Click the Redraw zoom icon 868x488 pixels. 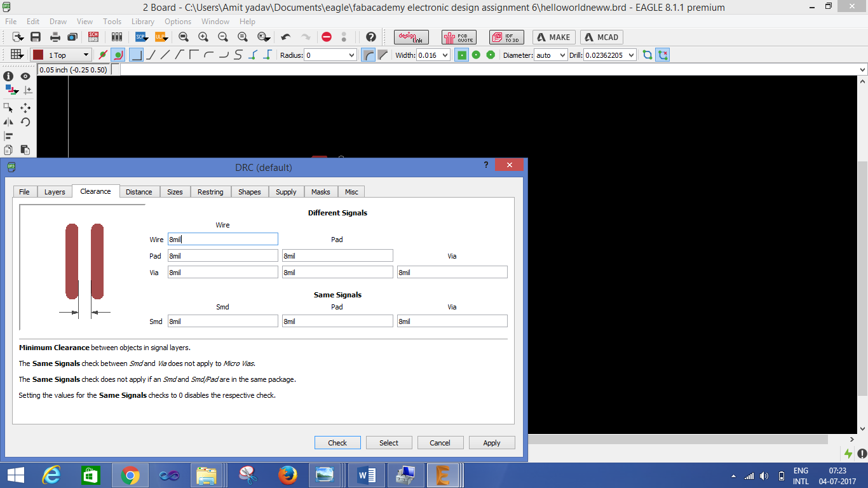click(x=243, y=37)
